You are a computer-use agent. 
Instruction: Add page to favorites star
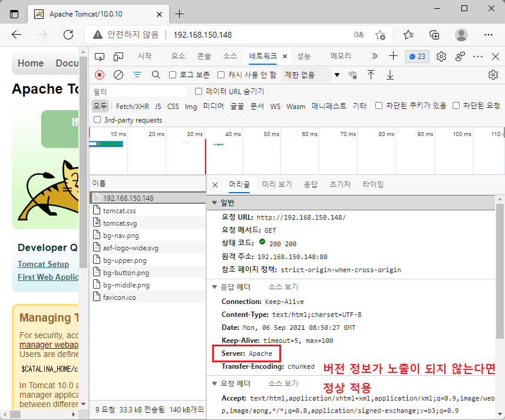[x=380, y=34]
